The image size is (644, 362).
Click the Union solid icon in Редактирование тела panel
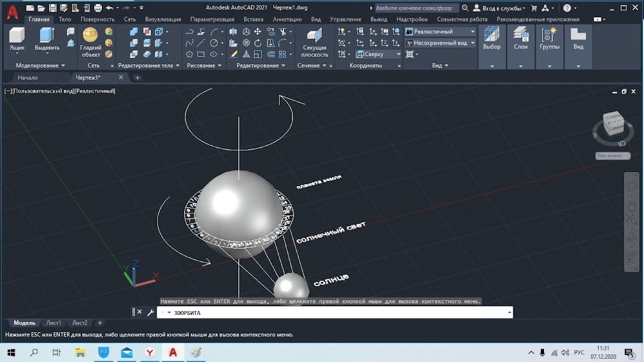point(134,32)
